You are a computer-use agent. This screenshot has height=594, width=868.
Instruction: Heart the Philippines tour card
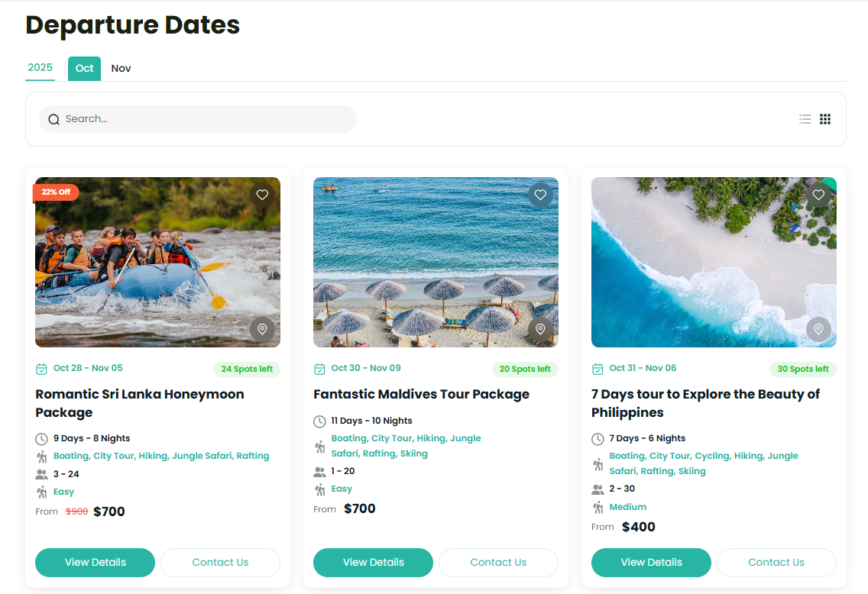818,195
